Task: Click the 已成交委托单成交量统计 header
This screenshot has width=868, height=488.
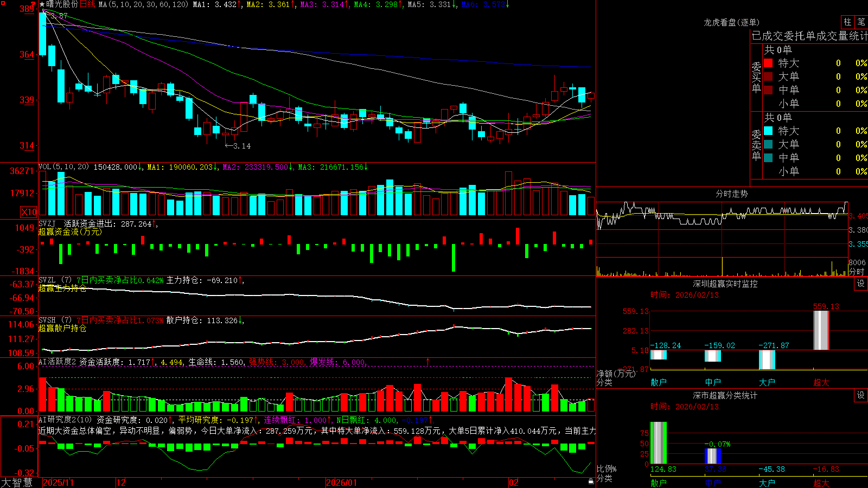Action: click(809, 36)
